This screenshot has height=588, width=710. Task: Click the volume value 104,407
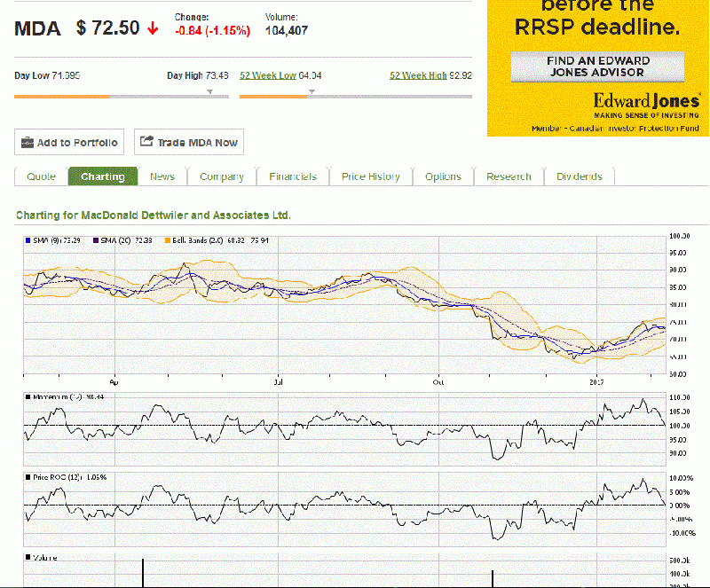pos(287,31)
